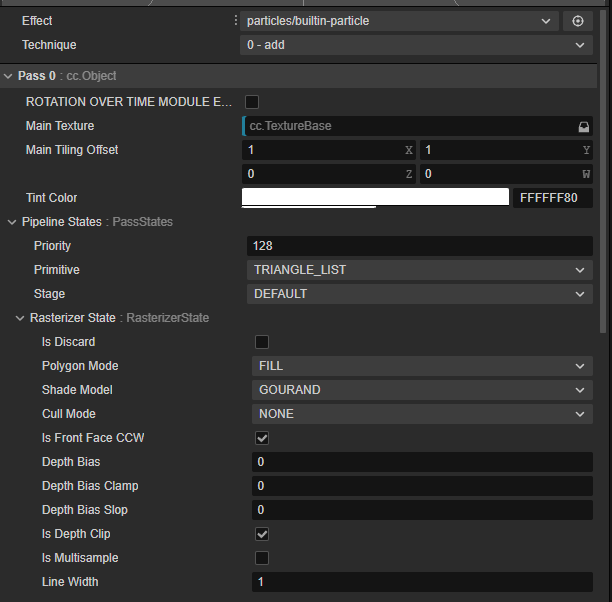Viewport: 612px width, 602px height.
Task: Click the Main Texture asset picker icon
Action: pyautogui.click(x=583, y=127)
